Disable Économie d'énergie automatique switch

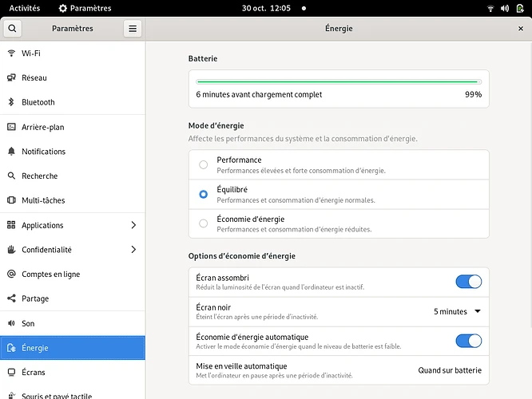tap(468, 341)
